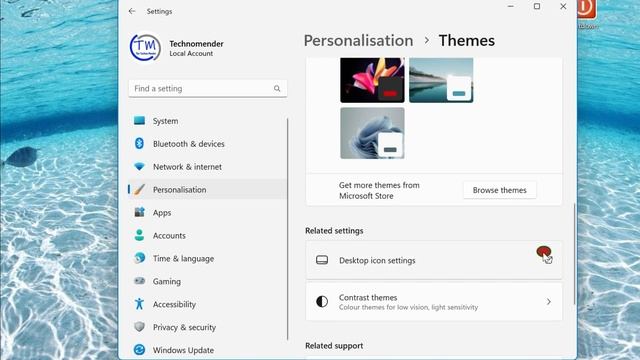Viewport: 640px width, 360px height.
Task: Open Network & internet settings
Action: (208, 167)
